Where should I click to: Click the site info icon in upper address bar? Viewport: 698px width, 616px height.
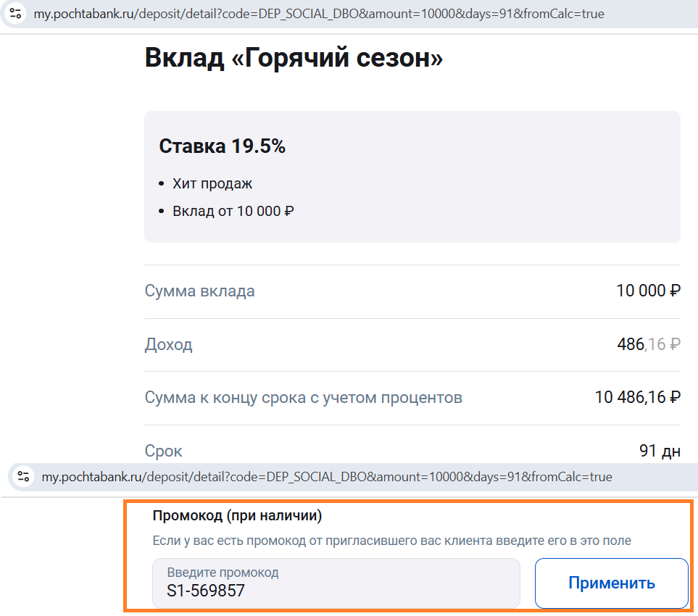pyautogui.click(x=15, y=13)
